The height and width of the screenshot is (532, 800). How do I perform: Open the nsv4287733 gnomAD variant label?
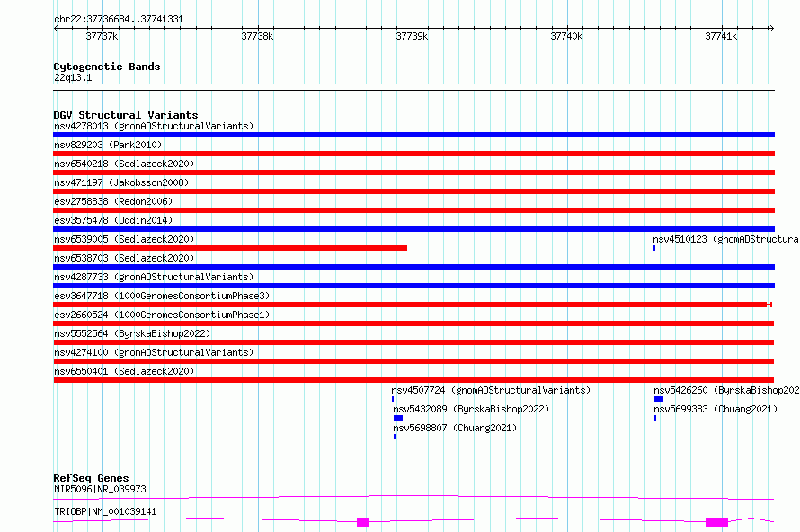(x=154, y=277)
